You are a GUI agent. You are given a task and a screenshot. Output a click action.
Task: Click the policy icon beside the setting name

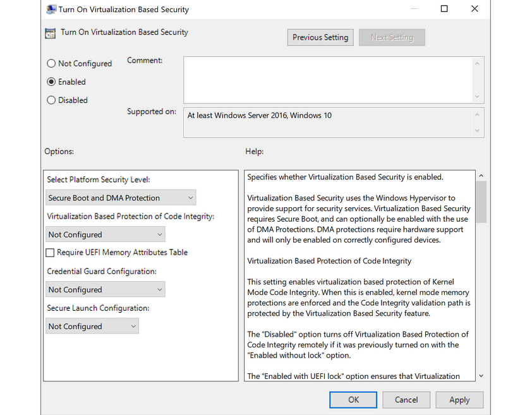[50, 33]
